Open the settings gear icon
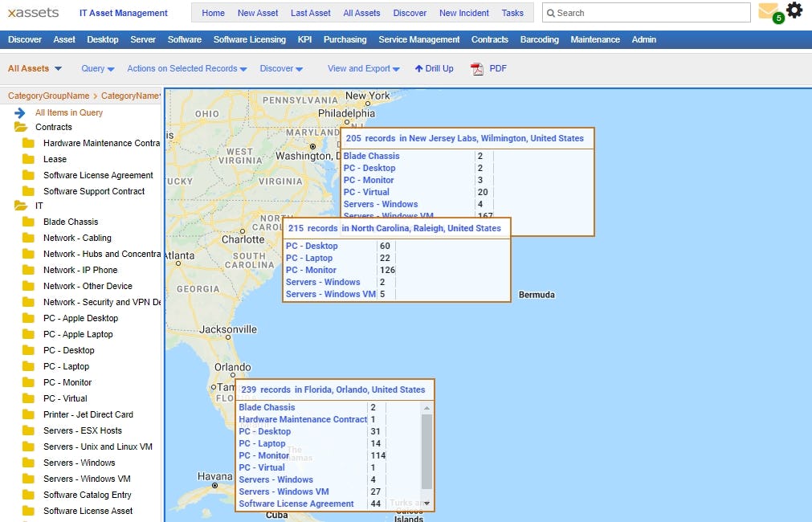 [794, 10]
